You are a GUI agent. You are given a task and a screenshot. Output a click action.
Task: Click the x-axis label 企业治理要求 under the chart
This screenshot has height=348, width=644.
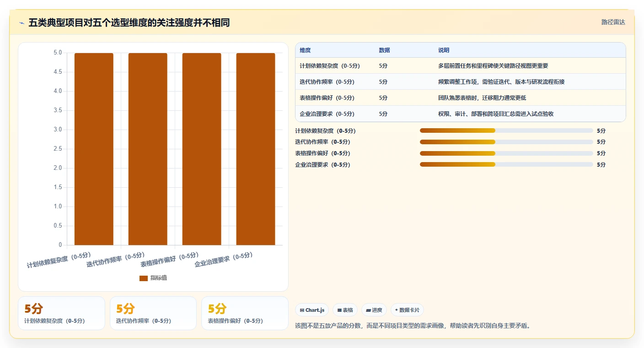[224, 260]
